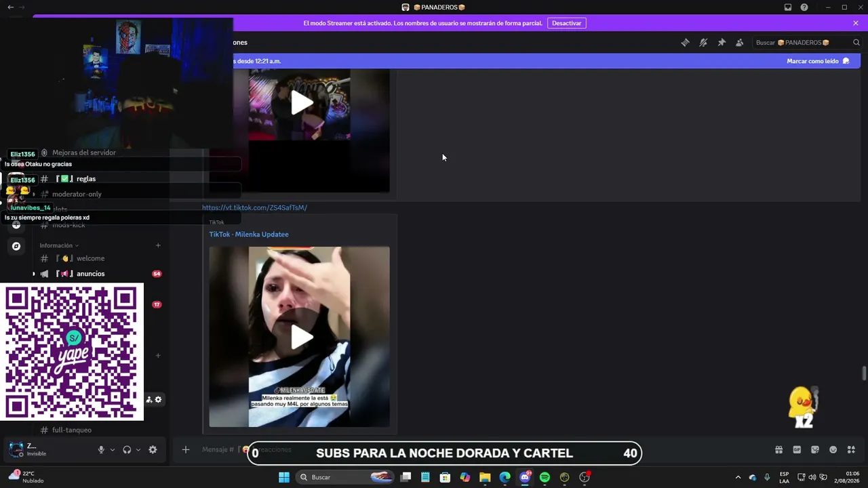Click the taskbar Buscar search box
Image resolution: width=868 pixels, height=488 pixels.
pos(346,477)
